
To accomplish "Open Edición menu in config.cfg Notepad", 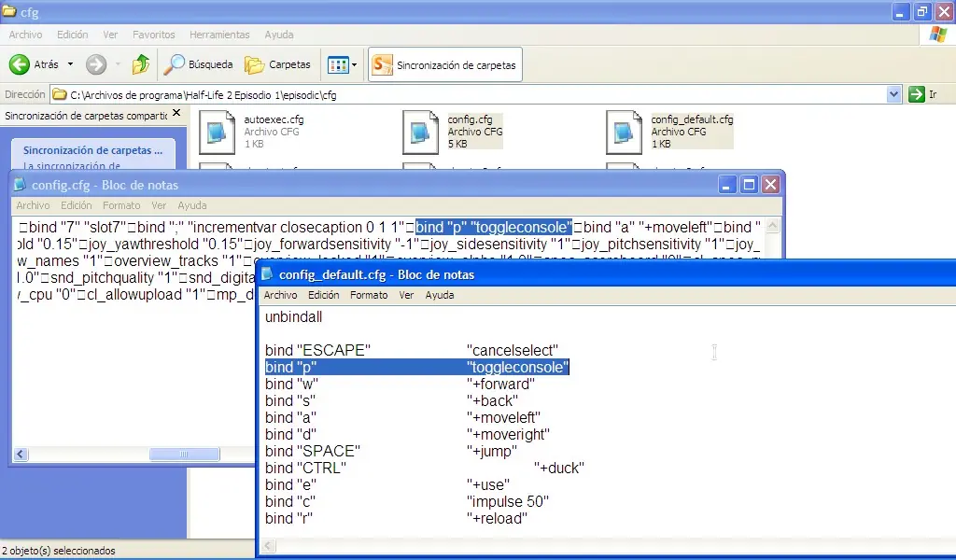I will coord(77,205).
